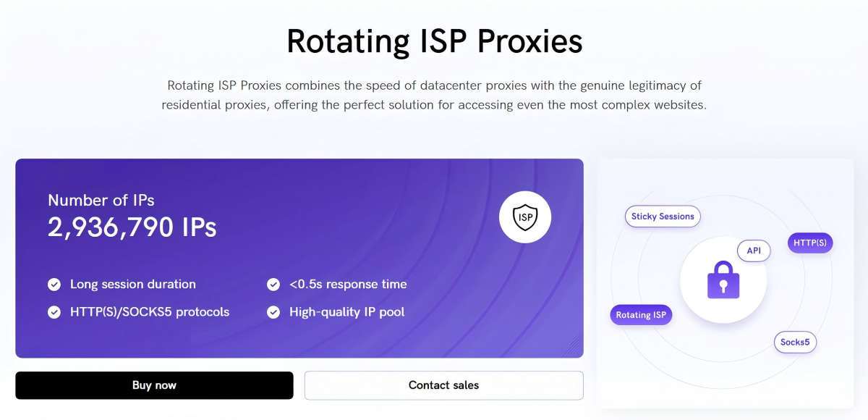Image resolution: width=868 pixels, height=420 pixels.
Task: Click the Rotating ISP Proxies heading
Action: point(434,41)
